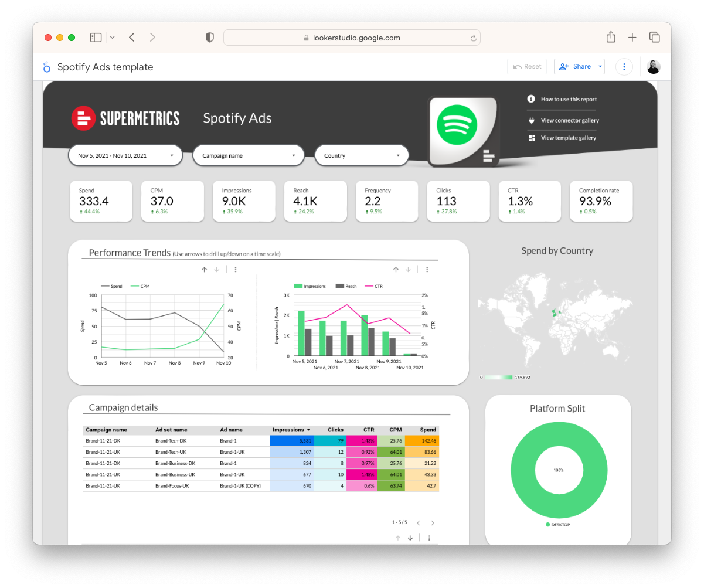Open the Safari share icon
This screenshot has width=704, height=588.
pos(611,38)
